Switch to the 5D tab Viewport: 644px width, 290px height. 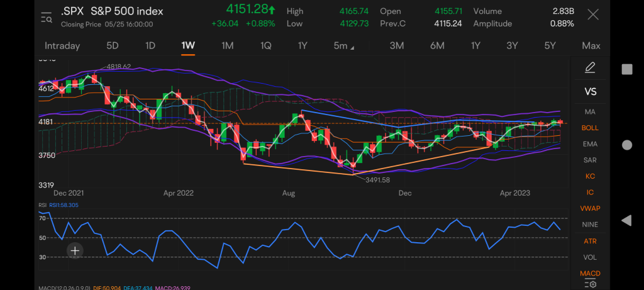point(113,45)
